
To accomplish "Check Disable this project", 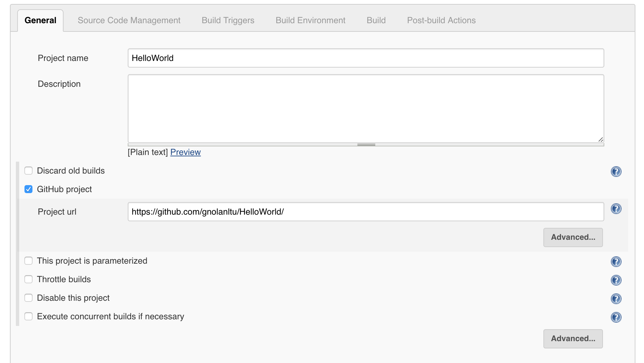I will click(28, 298).
